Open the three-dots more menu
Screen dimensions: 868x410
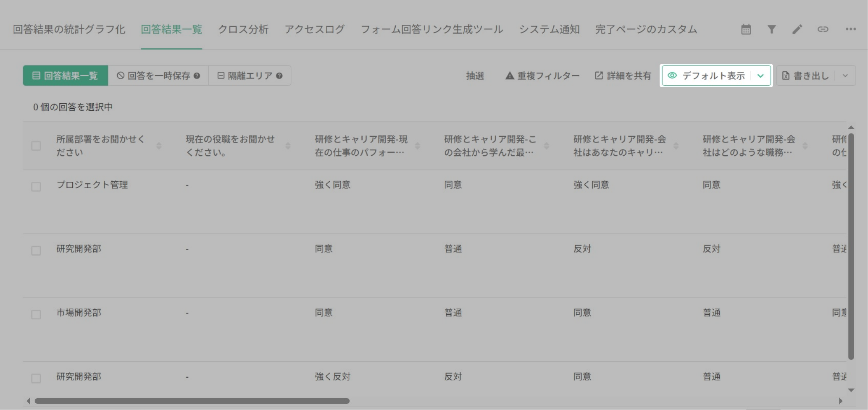(x=851, y=29)
